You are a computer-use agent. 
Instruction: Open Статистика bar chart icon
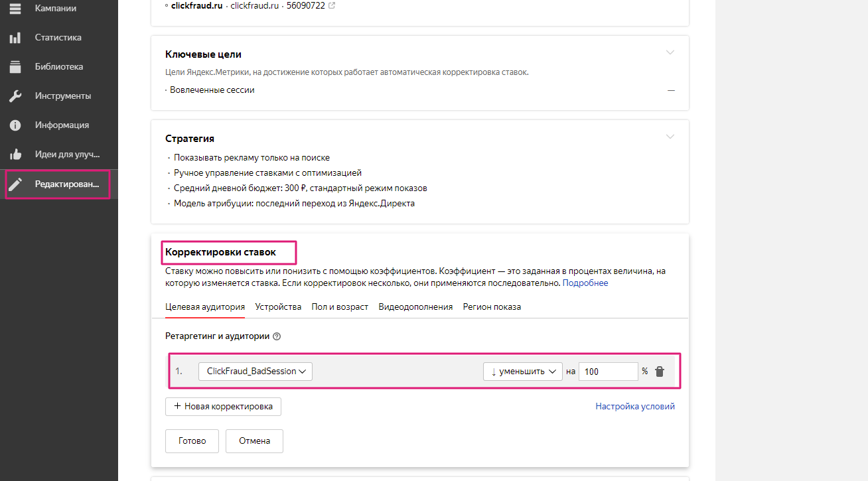tap(15, 38)
